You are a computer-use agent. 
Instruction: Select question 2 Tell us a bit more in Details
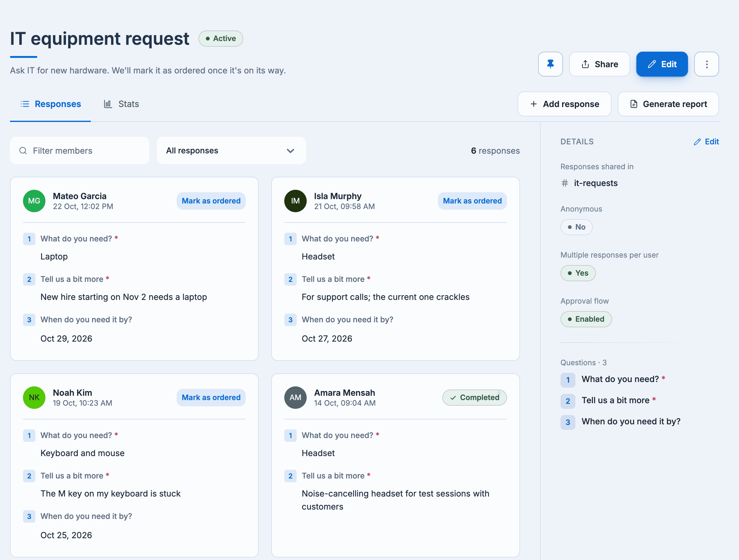[608, 401]
